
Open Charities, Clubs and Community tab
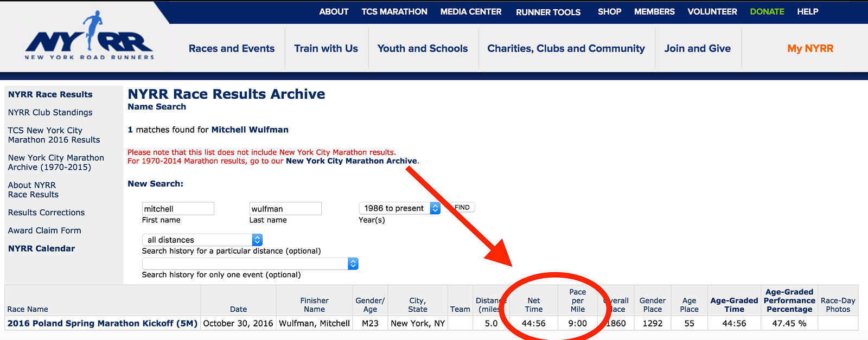566,48
